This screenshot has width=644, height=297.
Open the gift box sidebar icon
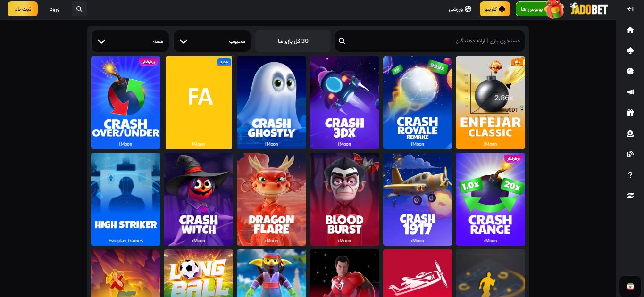pos(630,113)
